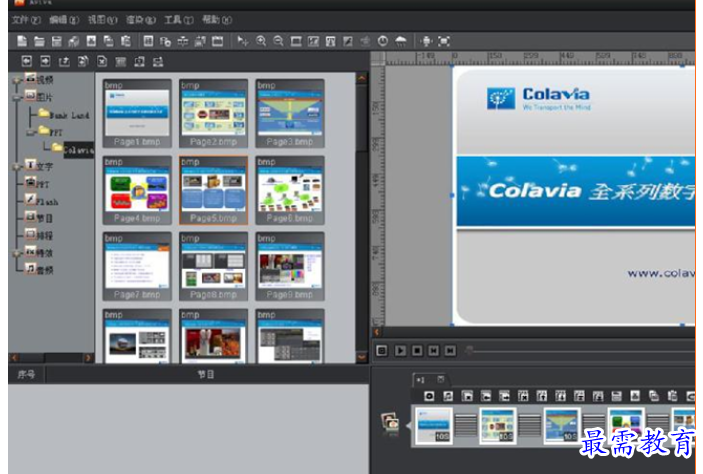Click the right-arrow icon above resource tree
The width and height of the screenshot is (703, 474).
45,61
